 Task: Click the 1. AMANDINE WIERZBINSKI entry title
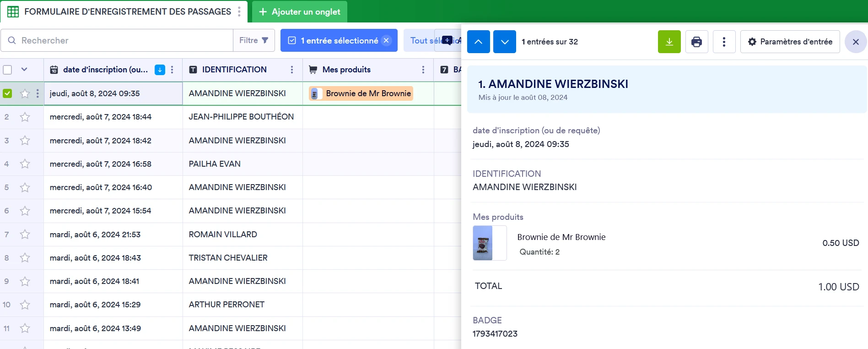click(553, 84)
